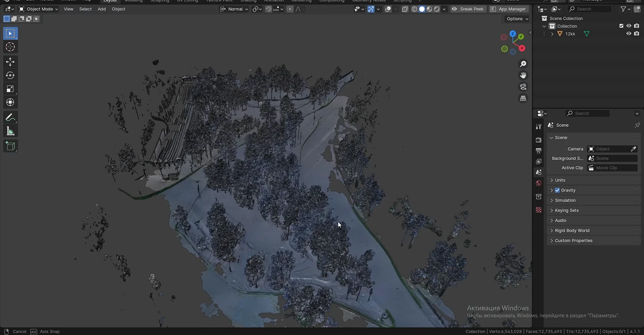644x335 pixels.
Task: Toggle viewport overlays button
Action: click(x=388, y=9)
